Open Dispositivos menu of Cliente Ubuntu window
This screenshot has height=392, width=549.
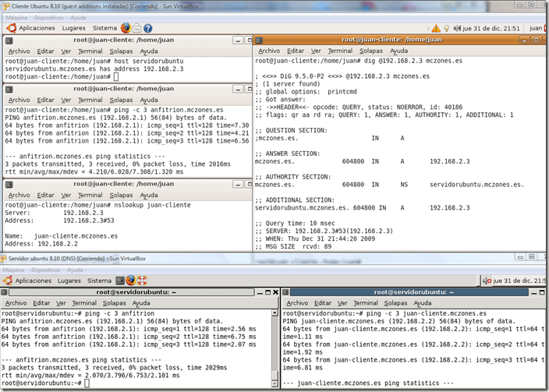pos(48,17)
